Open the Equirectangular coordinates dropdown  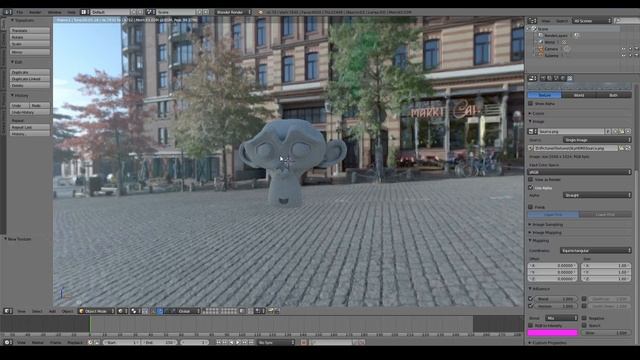[596, 251]
